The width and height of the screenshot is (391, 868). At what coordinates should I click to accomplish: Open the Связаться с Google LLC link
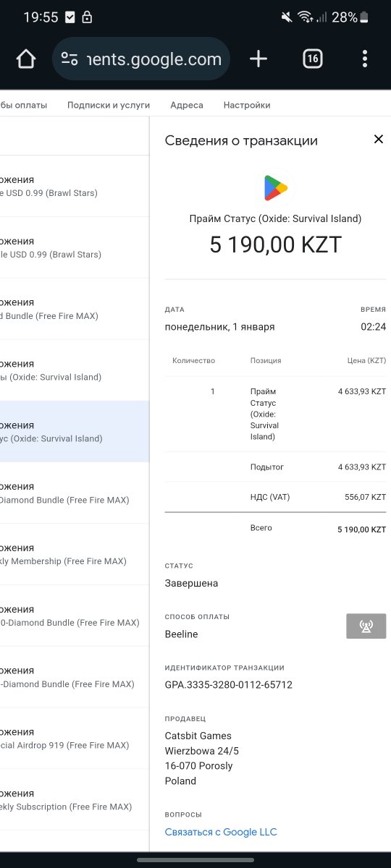221,832
